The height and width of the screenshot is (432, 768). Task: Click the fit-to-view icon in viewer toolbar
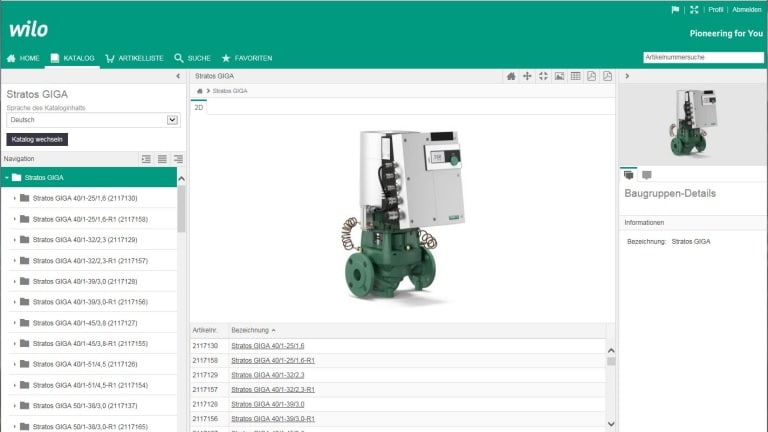coord(543,76)
